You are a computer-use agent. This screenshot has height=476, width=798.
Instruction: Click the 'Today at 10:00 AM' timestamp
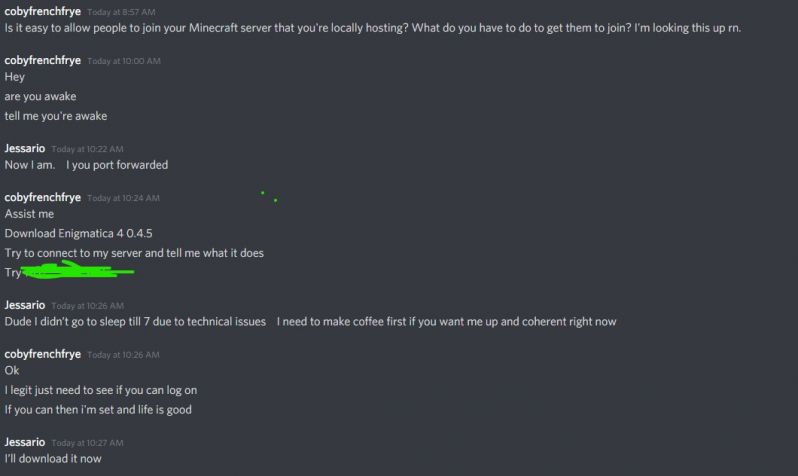[124, 61]
